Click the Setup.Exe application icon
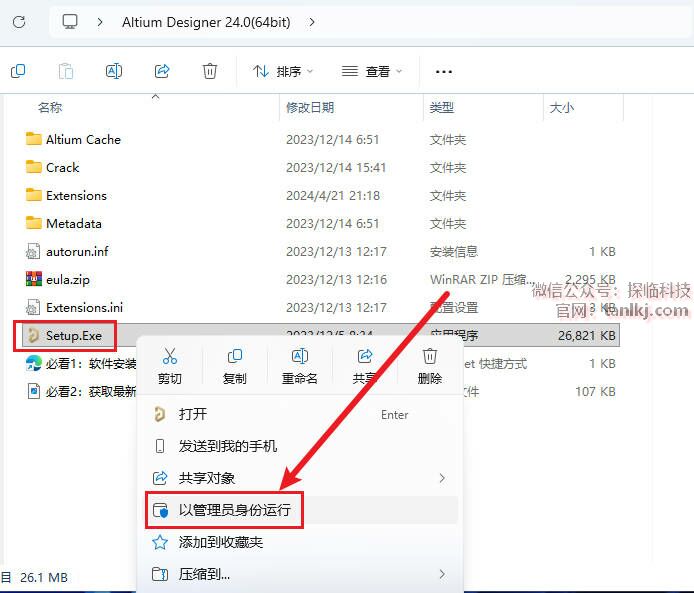694x593 pixels. pos(33,335)
